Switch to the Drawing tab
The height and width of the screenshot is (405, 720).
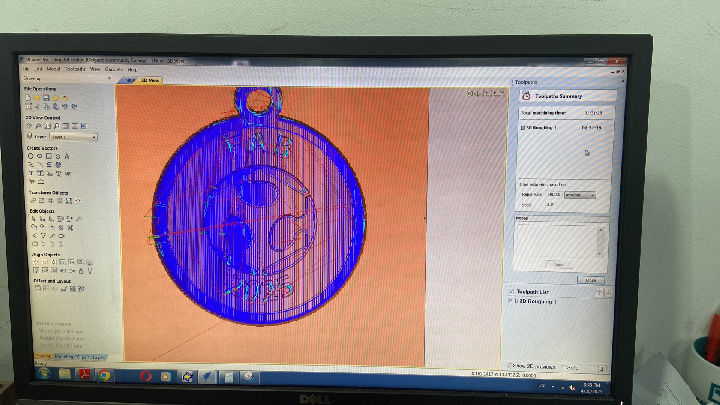pos(43,356)
